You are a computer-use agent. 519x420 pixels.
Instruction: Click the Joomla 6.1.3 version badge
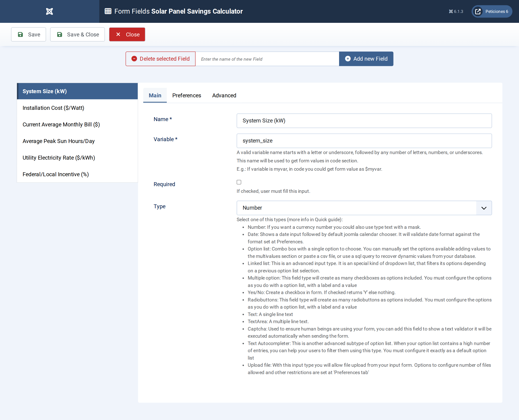(456, 11)
